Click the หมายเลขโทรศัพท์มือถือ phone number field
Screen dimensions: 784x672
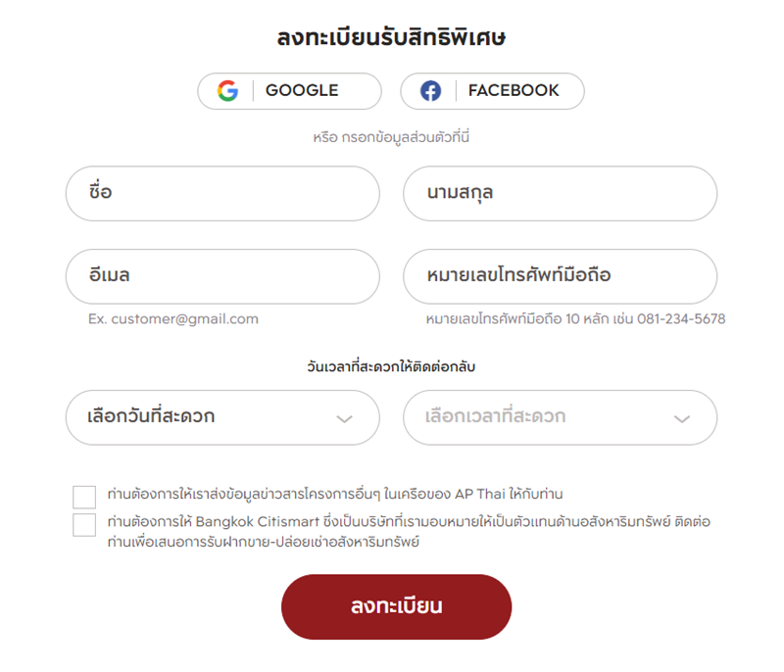click(560, 276)
